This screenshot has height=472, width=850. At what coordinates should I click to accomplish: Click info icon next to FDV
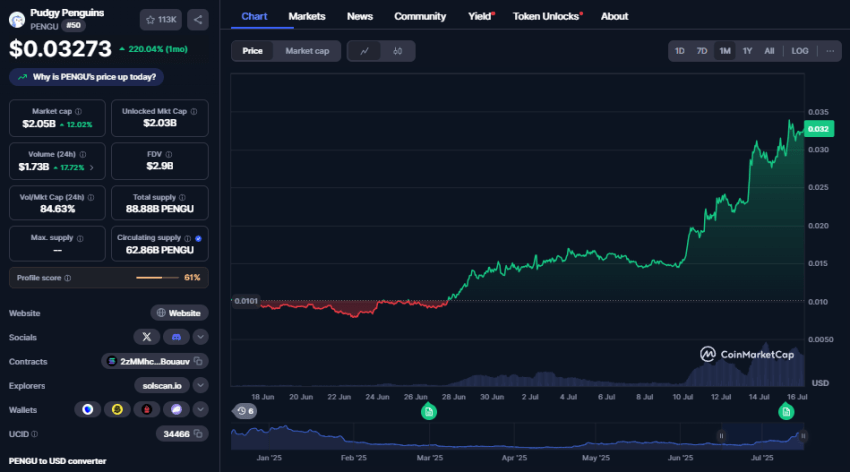click(169, 154)
